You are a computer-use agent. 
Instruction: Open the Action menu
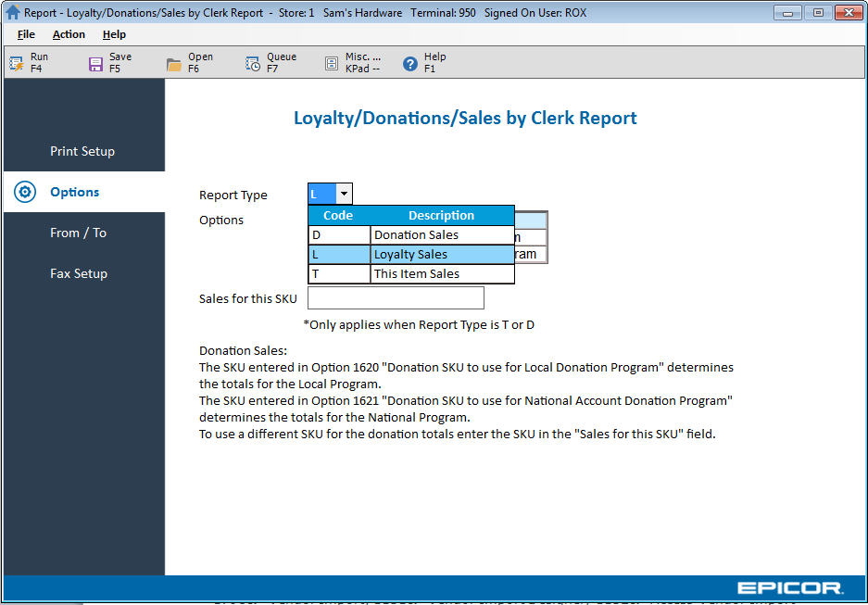pos(69,34)
